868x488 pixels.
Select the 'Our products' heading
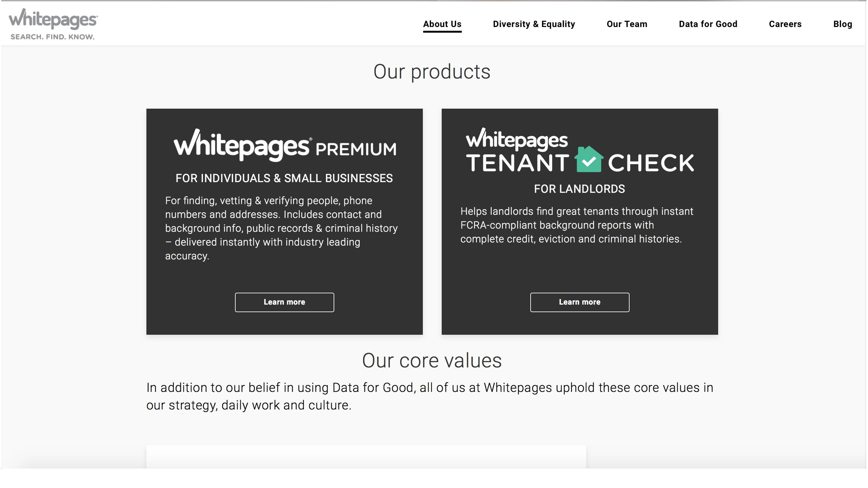432,72
